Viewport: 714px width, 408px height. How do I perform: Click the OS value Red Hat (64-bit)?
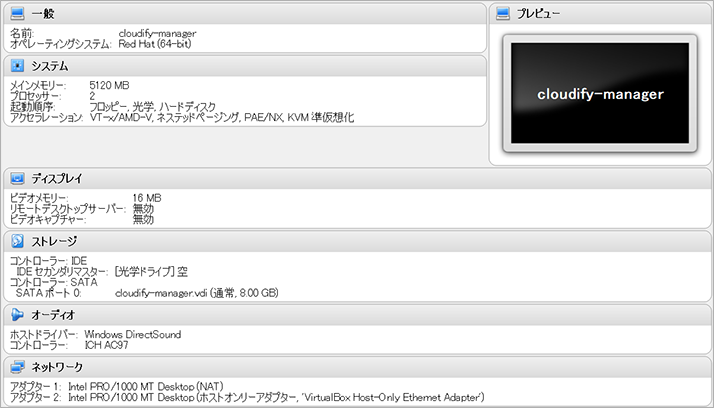coord(155,44)
